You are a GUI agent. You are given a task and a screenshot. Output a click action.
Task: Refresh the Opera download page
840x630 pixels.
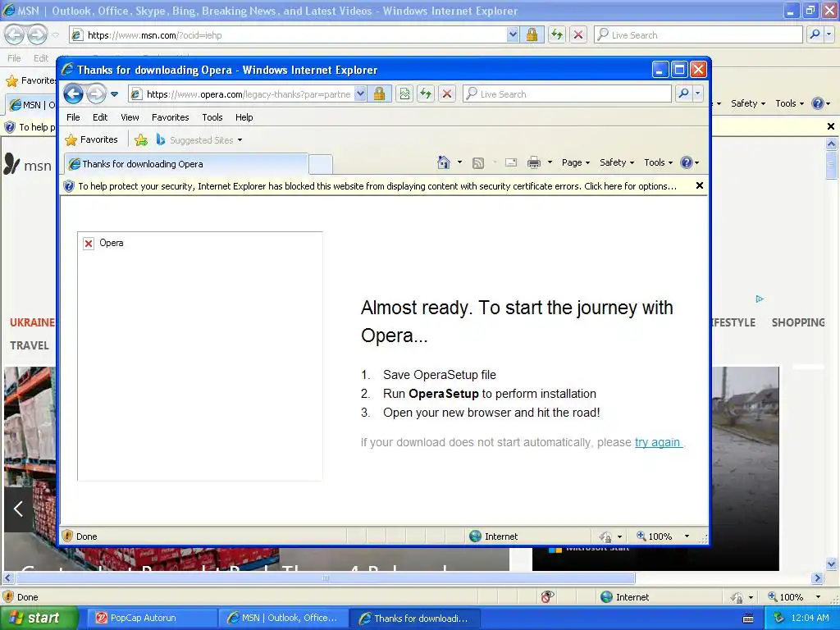(x=426, y=94)
